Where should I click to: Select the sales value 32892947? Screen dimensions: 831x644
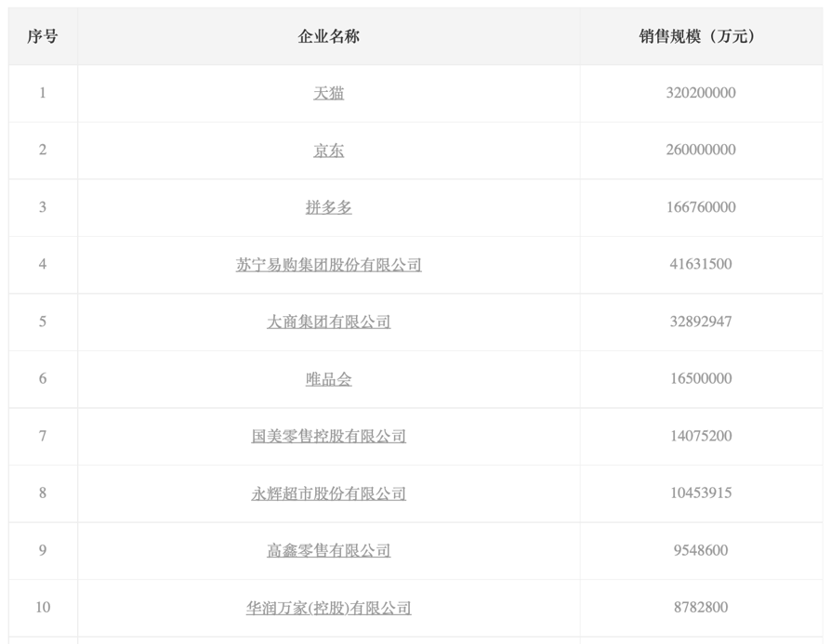click(701, 322)
